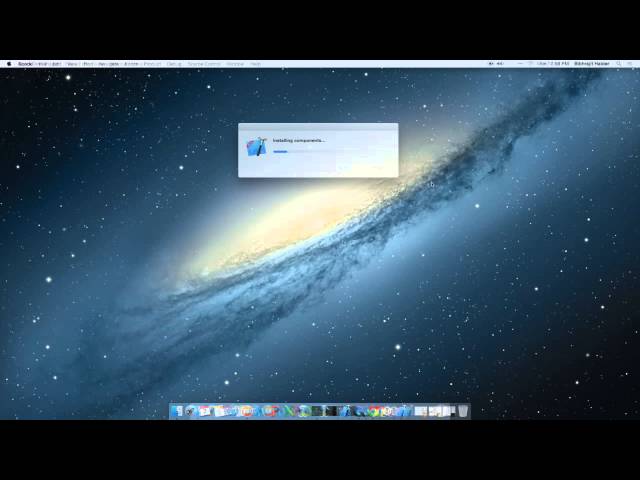Click the clock in the menu bar
The width and height of the screenshot is (640, 480).
pyautogui.click(x=553, y=64)
